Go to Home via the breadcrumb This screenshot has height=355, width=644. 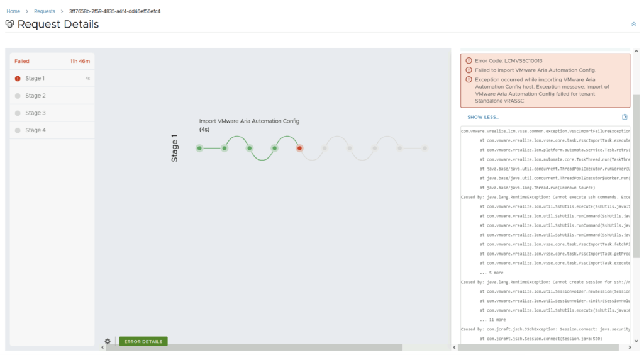point(13,11)
